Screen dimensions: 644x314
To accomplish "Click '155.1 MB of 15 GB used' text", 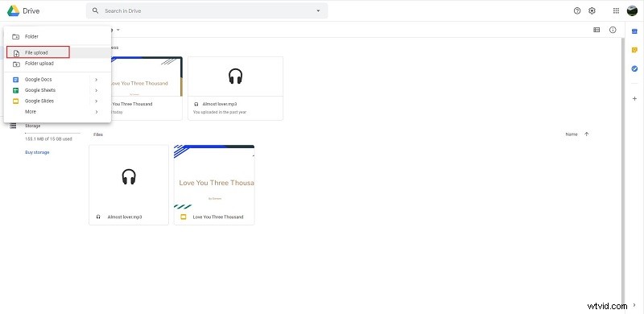I will [x=48, y=139].
